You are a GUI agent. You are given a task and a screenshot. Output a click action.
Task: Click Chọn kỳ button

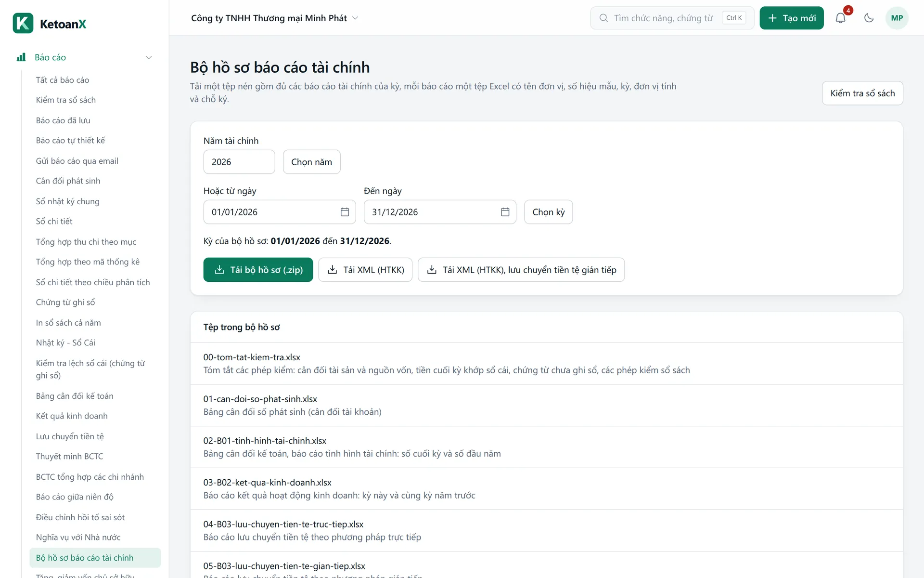pos(548,212)
